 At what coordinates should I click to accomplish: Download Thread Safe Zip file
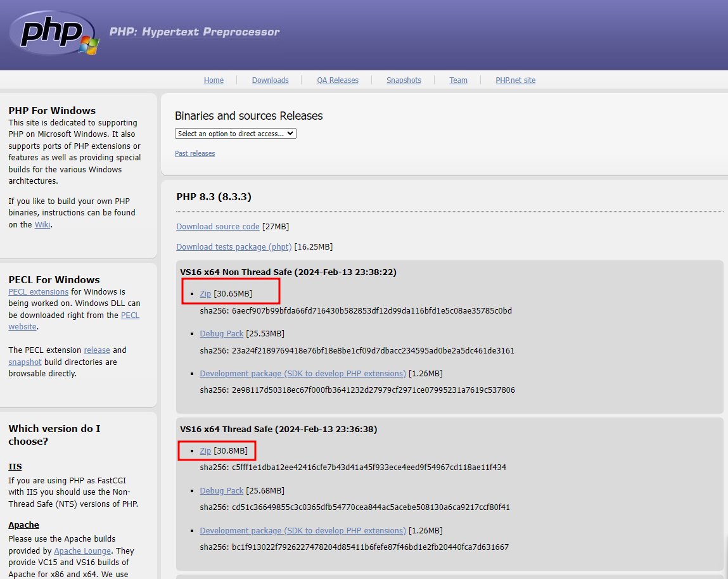(205, 451)
